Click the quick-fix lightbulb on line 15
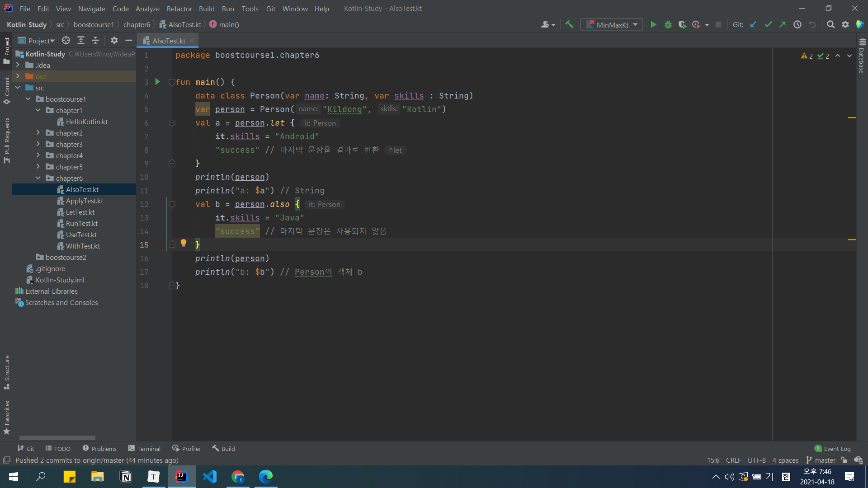This screenshot has height=488, width=868. 184,243
